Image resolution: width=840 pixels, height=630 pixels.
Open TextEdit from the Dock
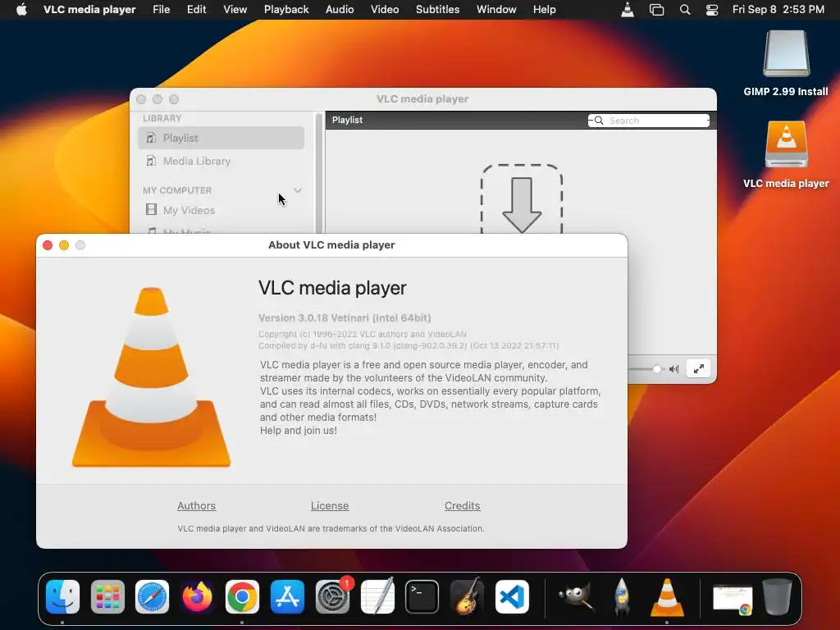click(377, 596)
